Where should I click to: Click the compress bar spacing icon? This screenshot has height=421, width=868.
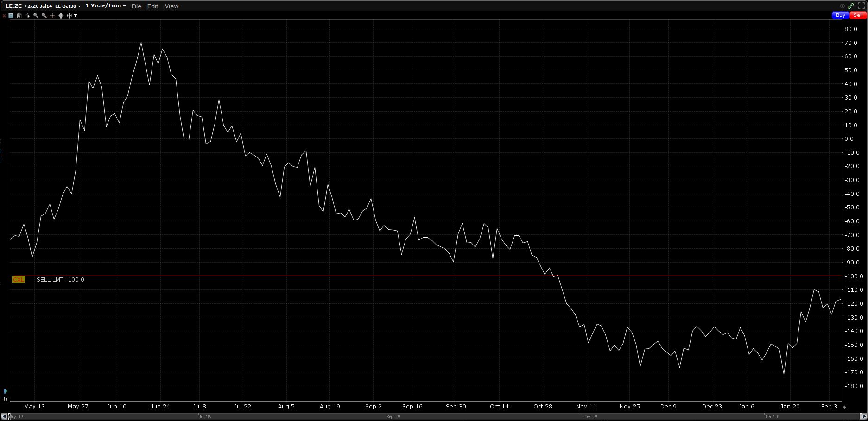[69, 15]
